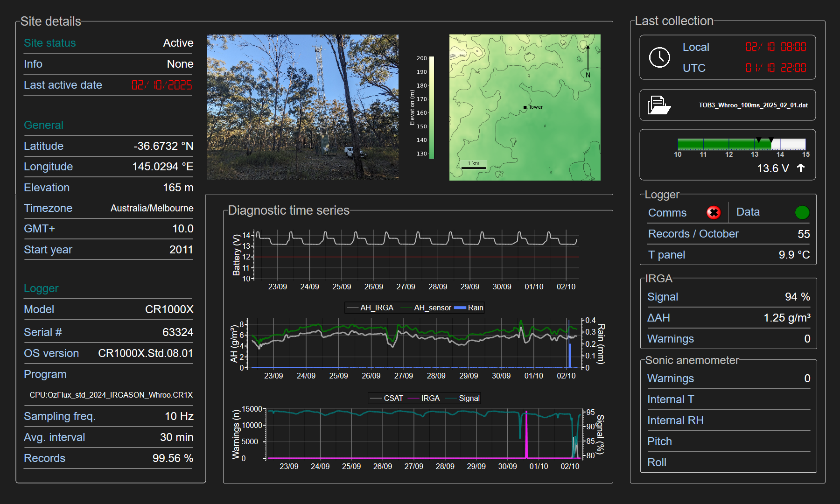Click the Tower marker on the map
This screenshot has width=840, height=504.
[525, 107]
